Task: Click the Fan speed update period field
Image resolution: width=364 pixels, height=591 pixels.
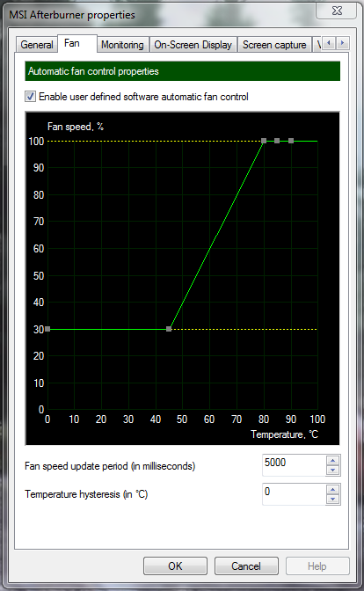Action: coord(295,465)
